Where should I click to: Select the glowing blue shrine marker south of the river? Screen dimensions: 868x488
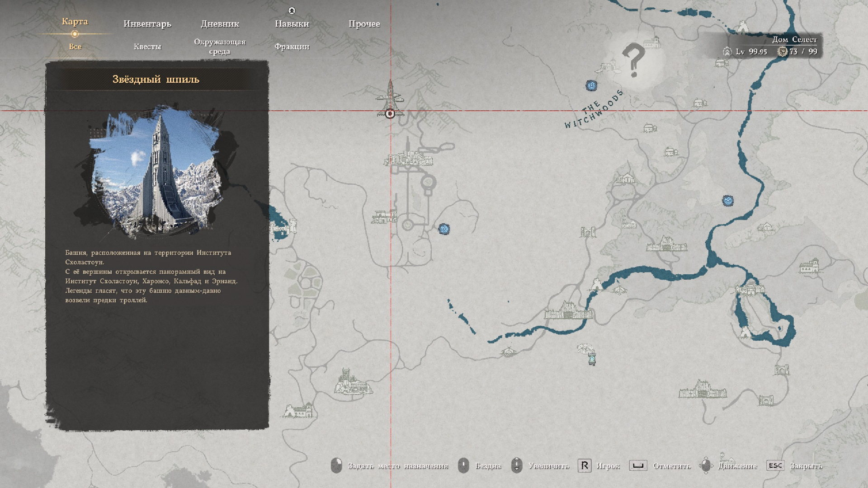pyautogui.click(x=592, y=359)
